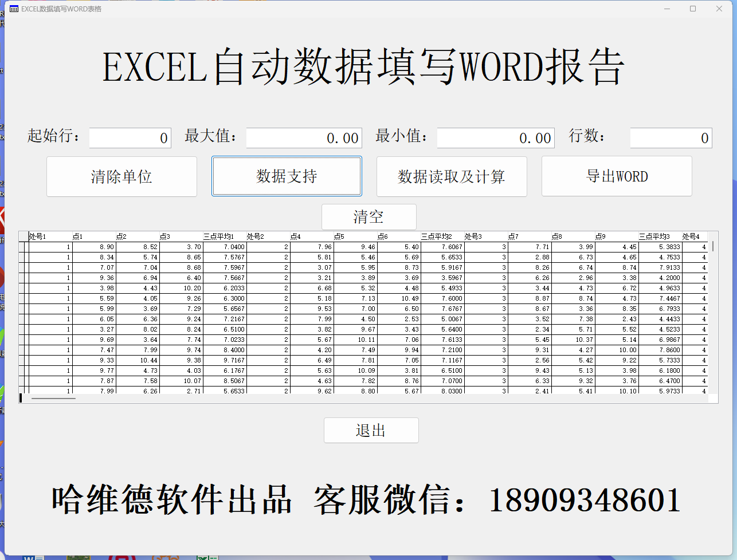The width and height of the screenshot is (737, 560).
Task: Click the cell with value 10.49
Action: 399,298
